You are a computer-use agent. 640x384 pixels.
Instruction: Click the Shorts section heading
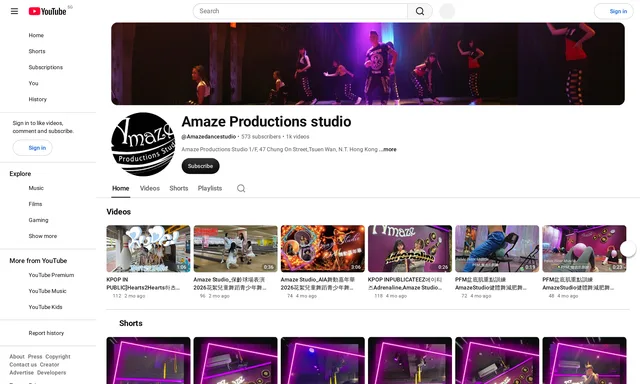[131, 323]
